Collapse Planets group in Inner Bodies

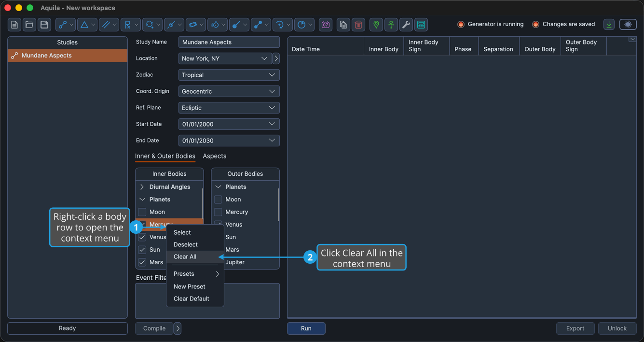pyautogui.click(x=142, y=199)
